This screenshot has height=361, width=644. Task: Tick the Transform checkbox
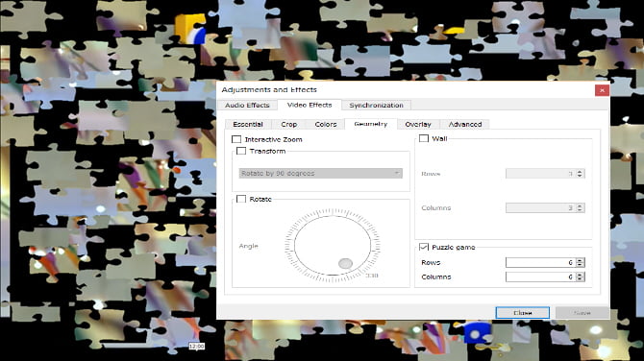pyautogui.click(x=241, y=151)
